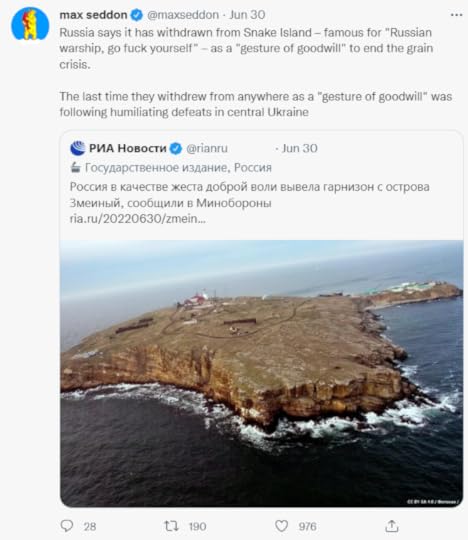Retweet using the retweet arrows icon
468x540 pixels.
[x=171, y=526]
